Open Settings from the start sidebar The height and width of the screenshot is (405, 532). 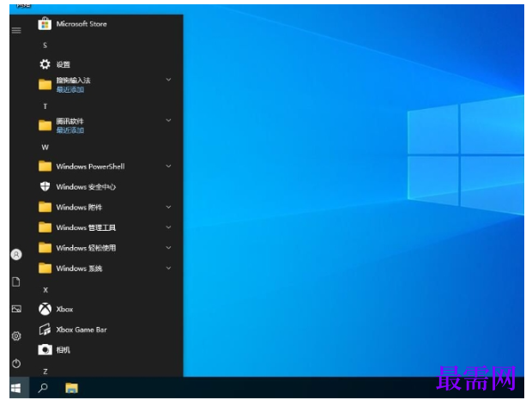click(16, 335)
